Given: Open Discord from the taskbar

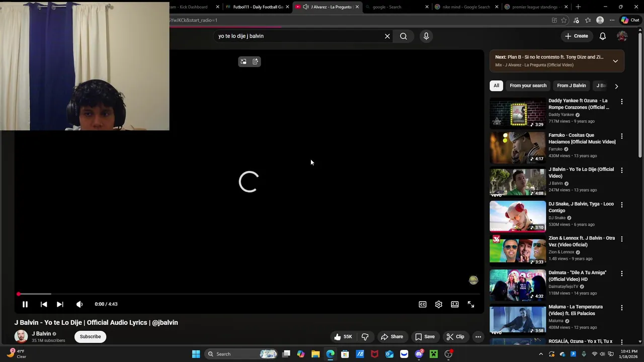Looking at the screenshot, I should click(419, 354).
